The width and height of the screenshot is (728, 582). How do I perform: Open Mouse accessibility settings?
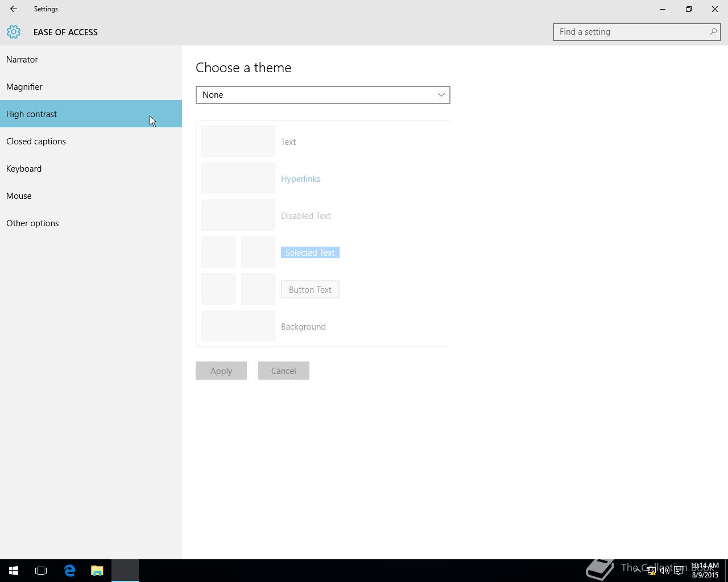click(91, 196)
